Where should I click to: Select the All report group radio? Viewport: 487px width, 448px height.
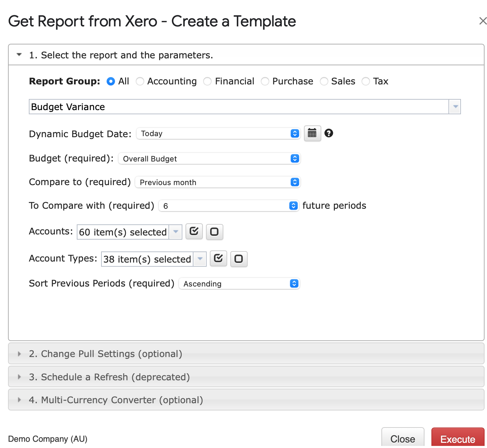click(x=111, y=81)
